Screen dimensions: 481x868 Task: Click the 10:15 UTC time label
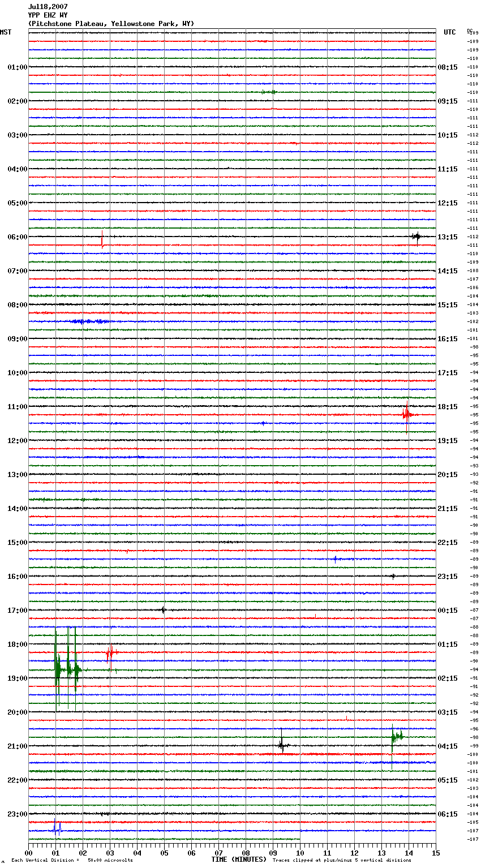448,135
